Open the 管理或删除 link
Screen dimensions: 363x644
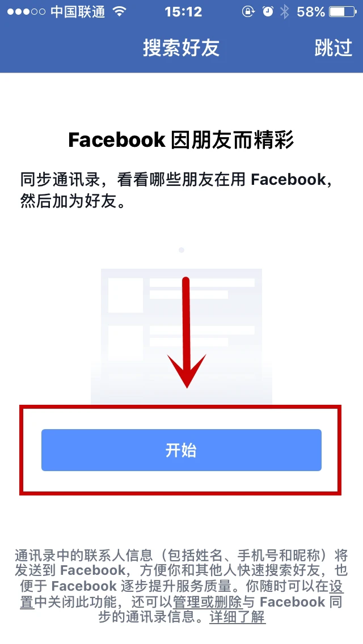coord(208,601)
